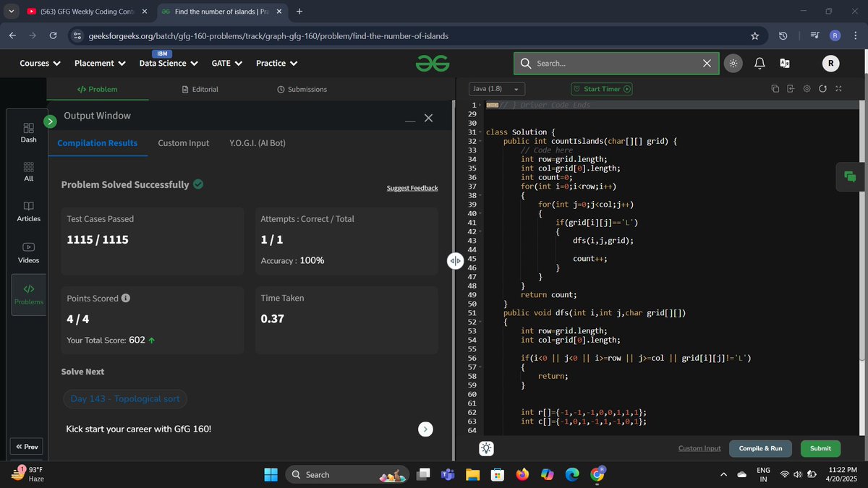Switch to the Editorial tab
The width and height of the screenshot is (868, 488).
tap(200, 89)
